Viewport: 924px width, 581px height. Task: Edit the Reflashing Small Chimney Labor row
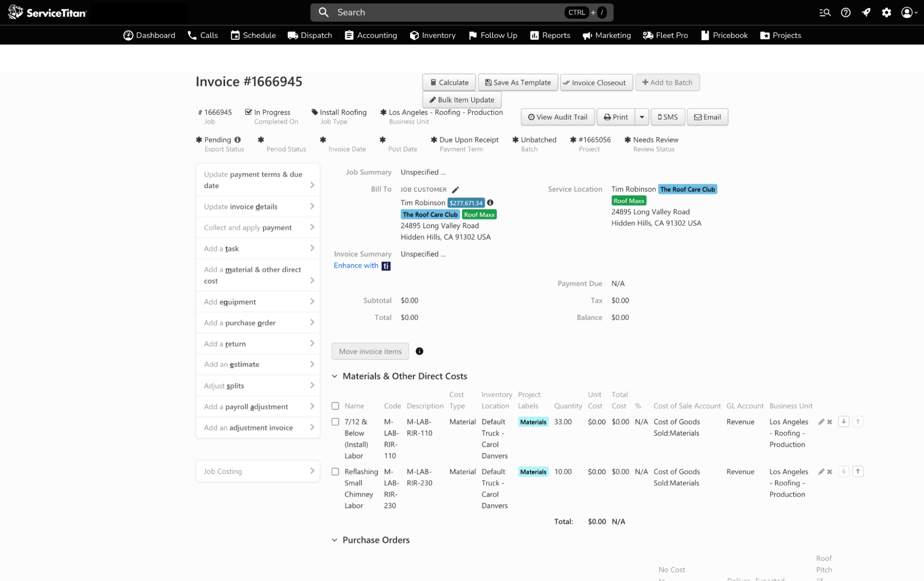coord(821,472)
